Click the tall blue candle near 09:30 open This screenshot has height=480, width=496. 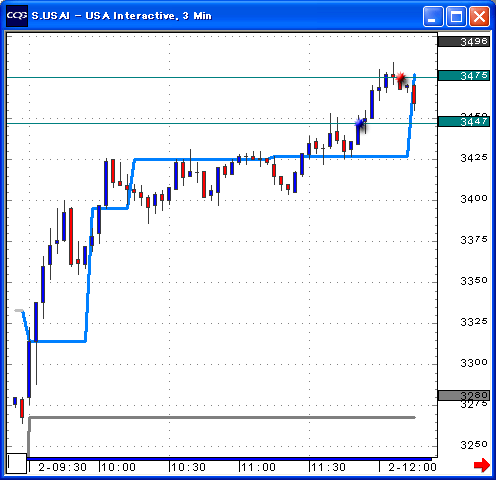point(29,369)
